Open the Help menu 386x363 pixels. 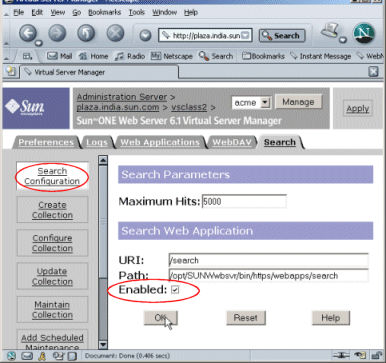pos(191,12)
